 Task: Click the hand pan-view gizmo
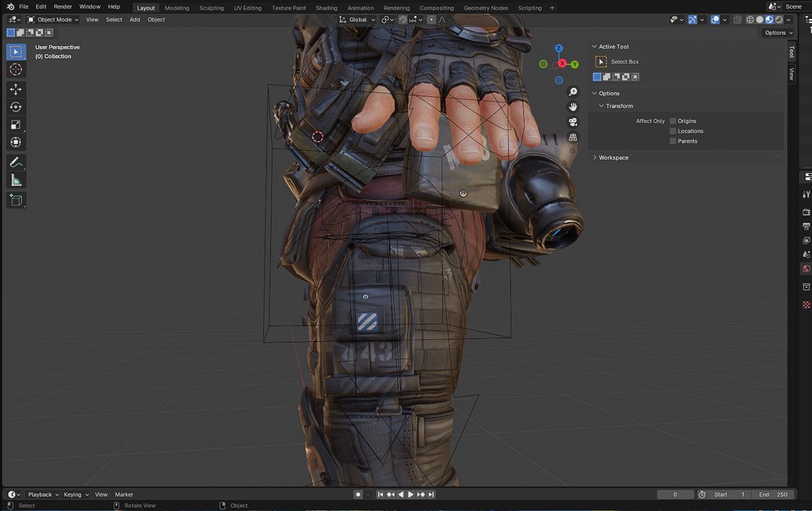(573, 107)
